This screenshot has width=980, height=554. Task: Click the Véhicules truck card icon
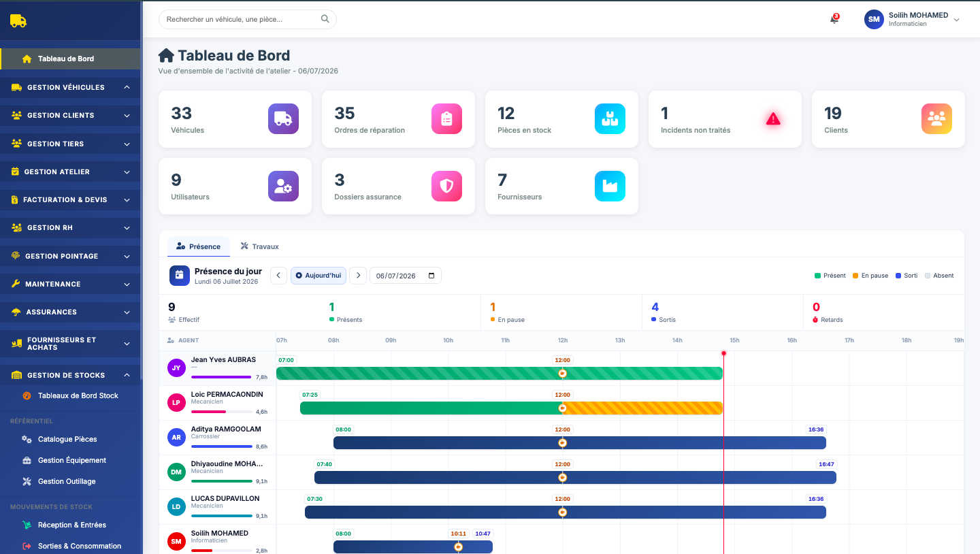[x=283, y=119]
